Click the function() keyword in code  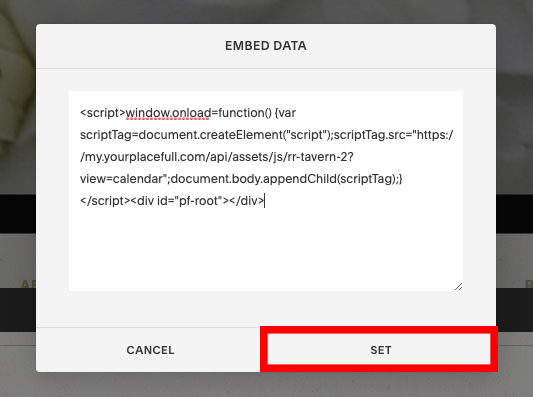(x=245, y=113)
